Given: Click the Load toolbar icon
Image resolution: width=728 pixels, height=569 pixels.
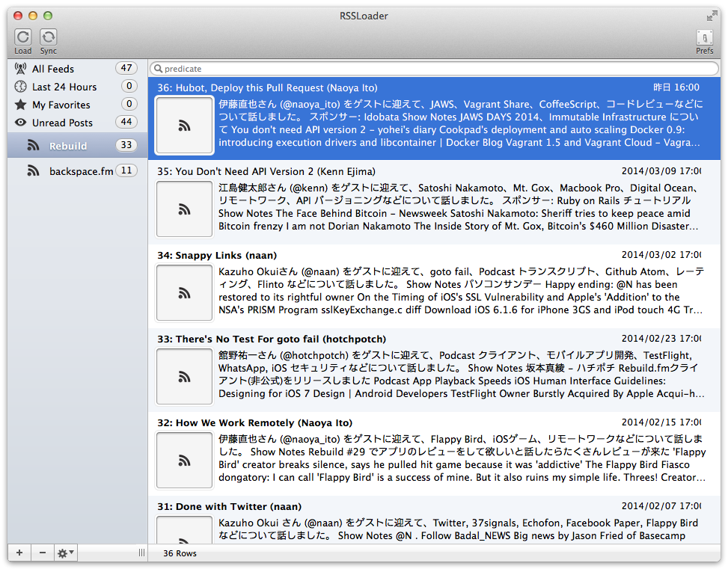Looking at the screenshot, I should 22,37.
